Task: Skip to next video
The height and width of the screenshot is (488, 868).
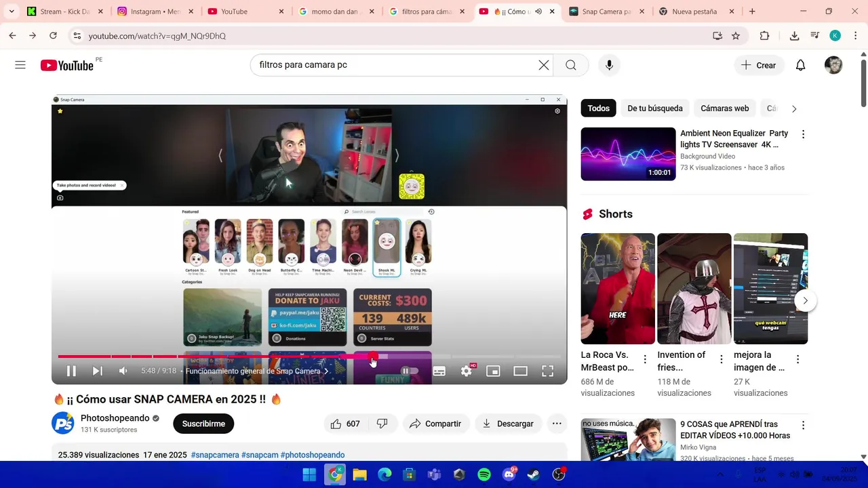Action: [97, 371]
